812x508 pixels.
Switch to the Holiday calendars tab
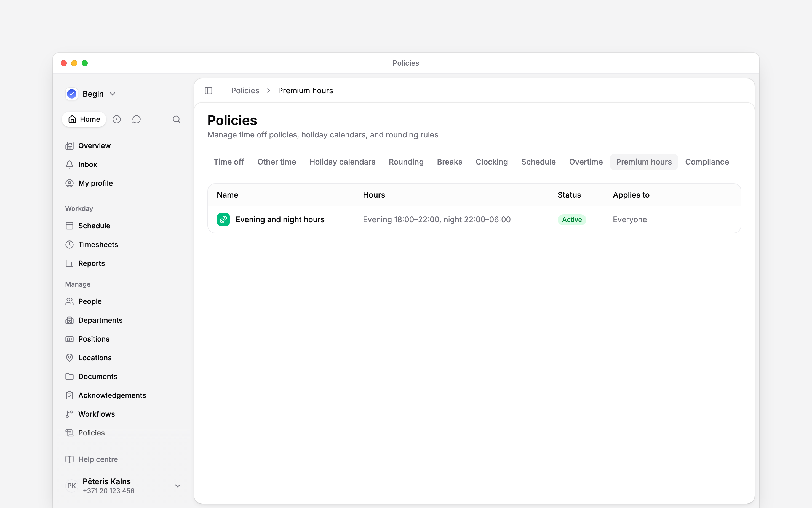pos(342,162)
